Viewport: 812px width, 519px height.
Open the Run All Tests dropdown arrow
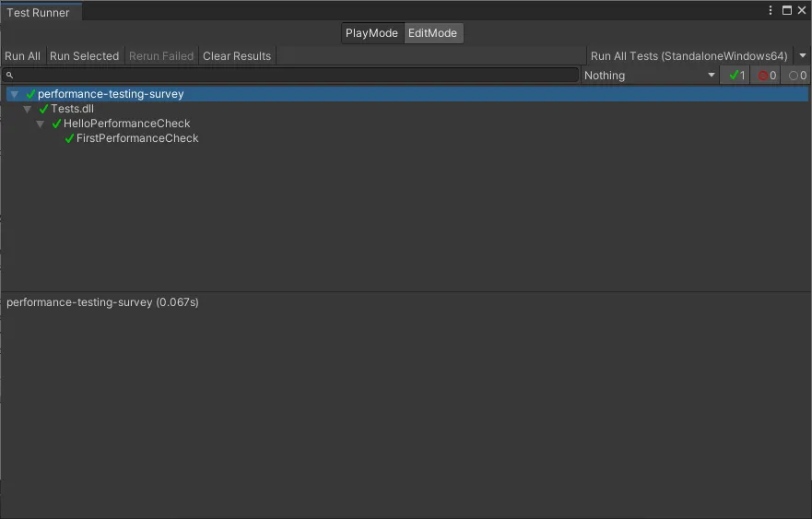pyautogui.click(x=802, y=55)
